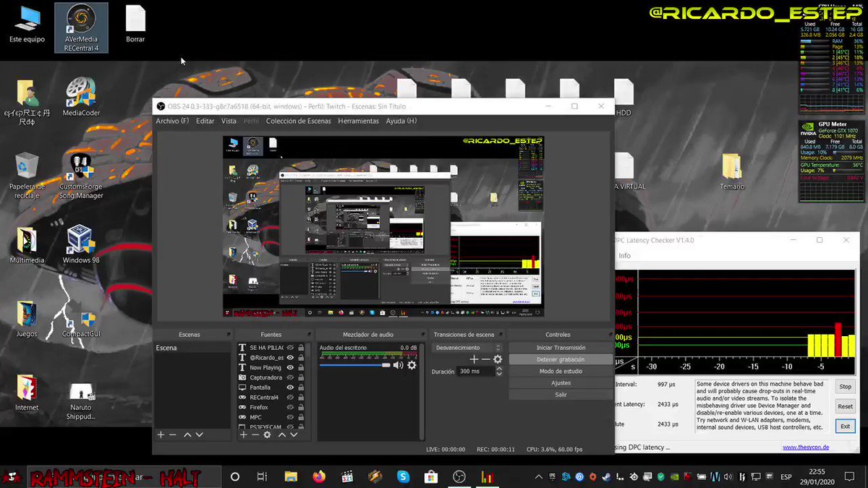Reset DPC Latency Checker values
Screen dimensions: 868x488
845,406
